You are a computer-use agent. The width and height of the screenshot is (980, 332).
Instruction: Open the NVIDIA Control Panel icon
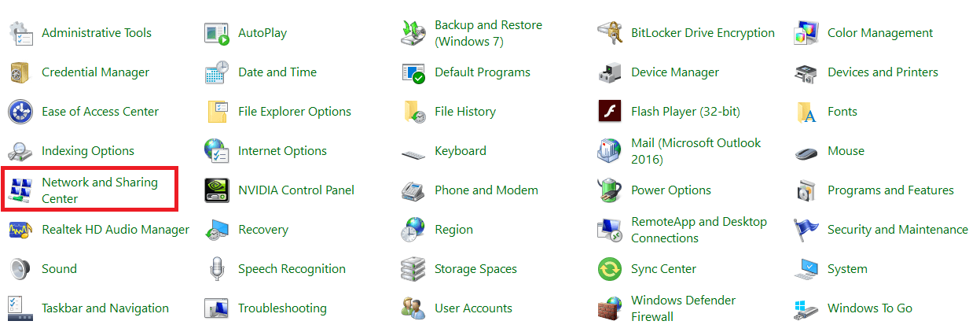(x=216, y=190)
